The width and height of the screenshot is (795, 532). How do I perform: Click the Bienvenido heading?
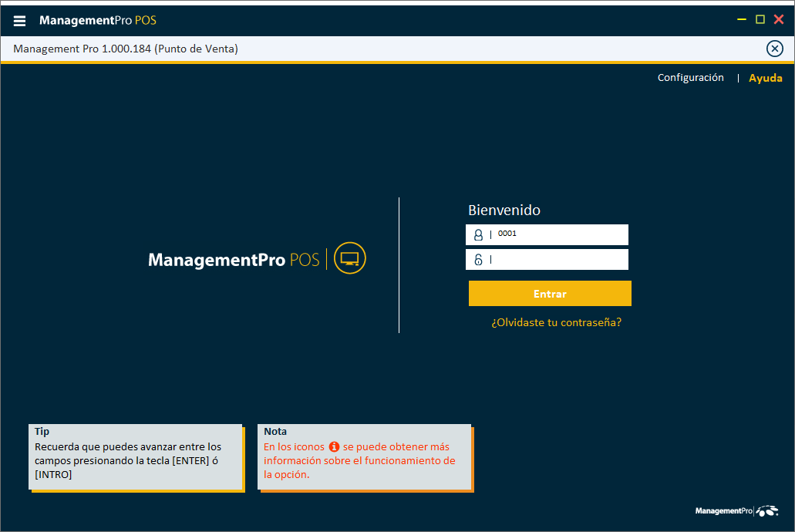tap(504, 210)
